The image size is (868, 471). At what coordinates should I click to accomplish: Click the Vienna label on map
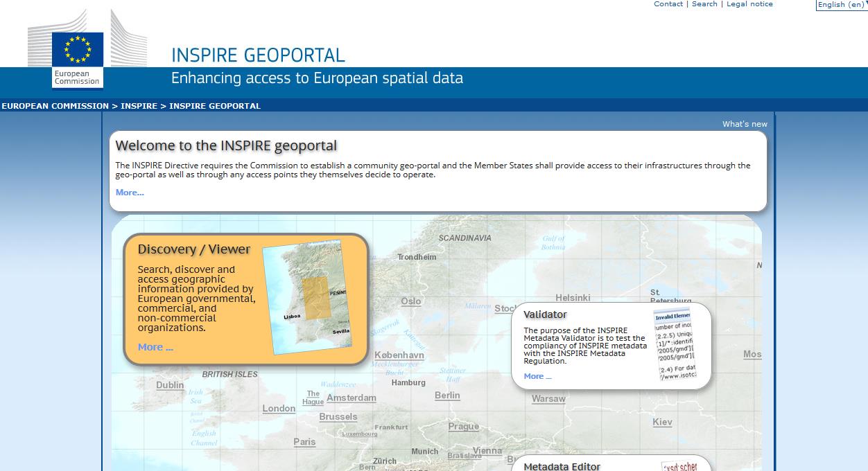(x=487, y=450)
